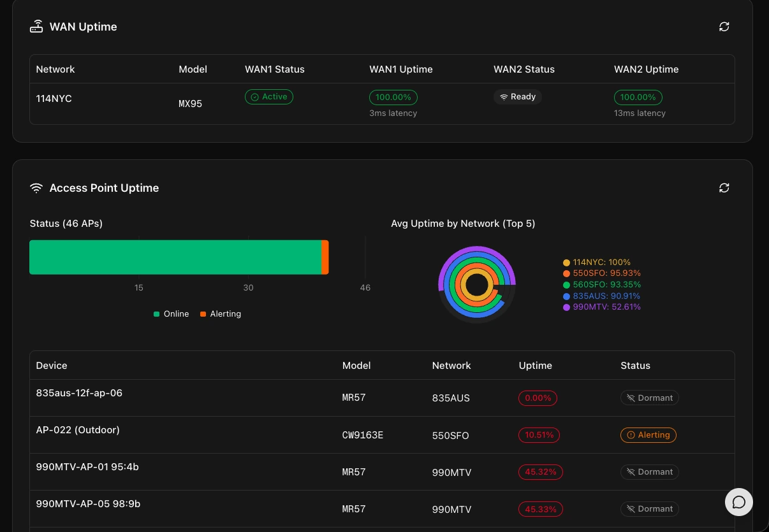Open device 990MTV-AP-05 98:9b
Viewport: 769px width, 532px height.
[x=88, y=504]
